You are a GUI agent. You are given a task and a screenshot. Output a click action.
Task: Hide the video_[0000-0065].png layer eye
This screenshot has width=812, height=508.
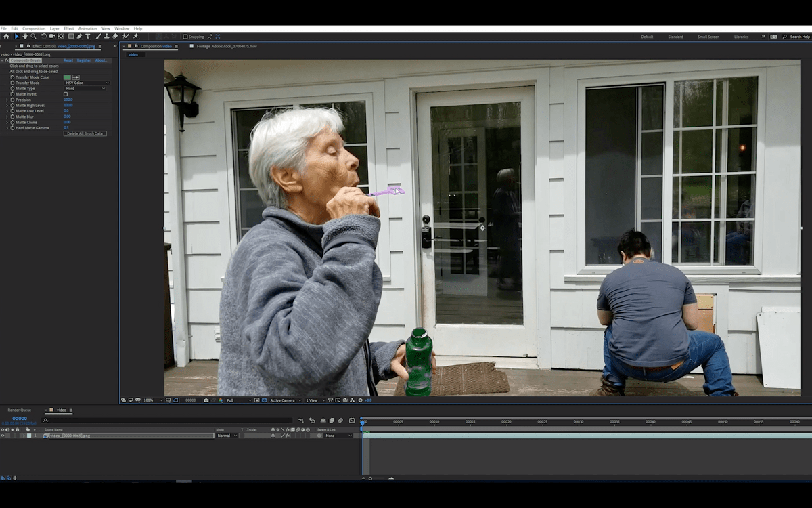pos(2,436)
